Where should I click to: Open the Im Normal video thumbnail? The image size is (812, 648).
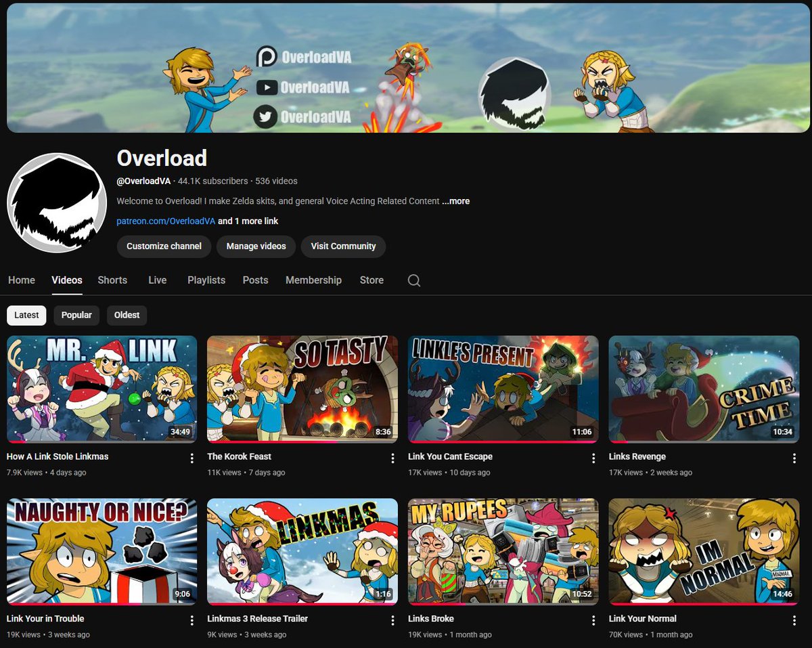[x=704, y=551]
